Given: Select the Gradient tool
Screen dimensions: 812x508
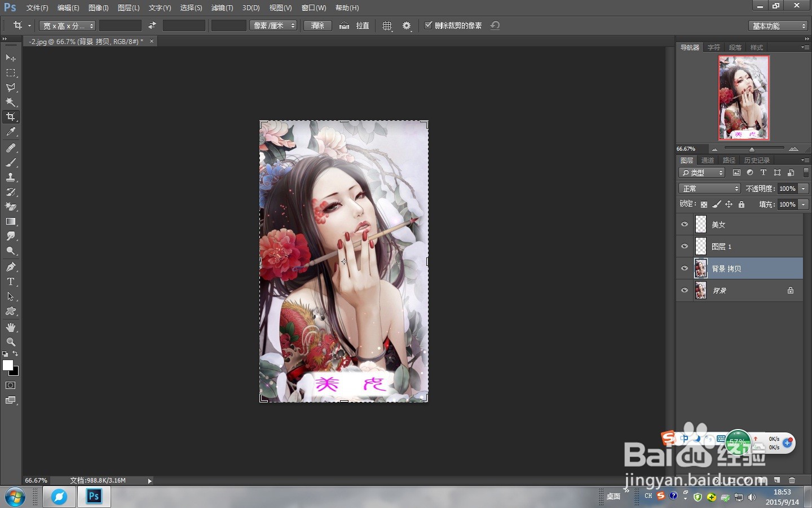Looking at the screenshot, I should coord(10,221).
